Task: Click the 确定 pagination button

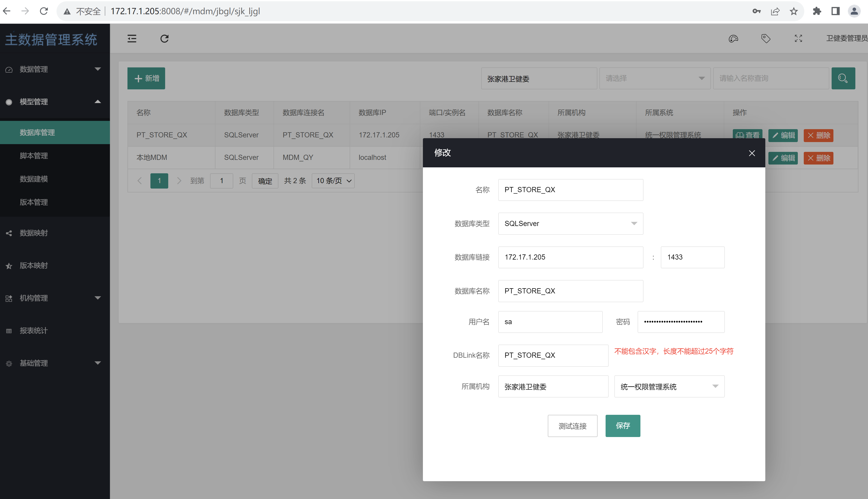Action: 265,181
